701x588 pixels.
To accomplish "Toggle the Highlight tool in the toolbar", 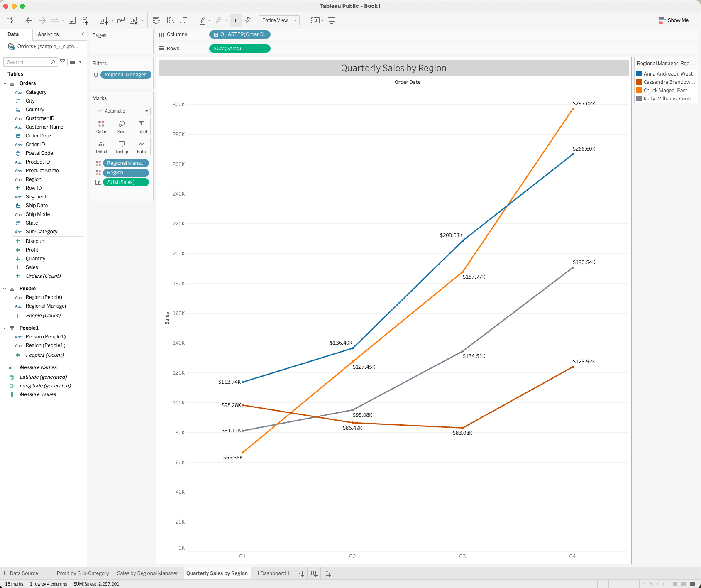I will [203, 20].
